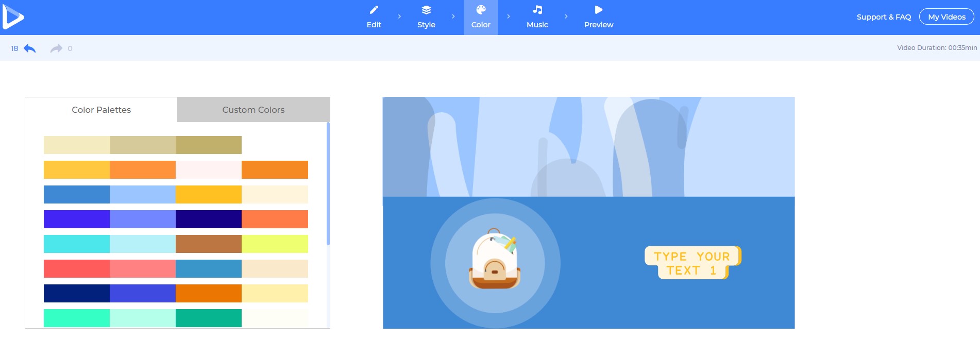Open My Videos
The image size is (980, 356).
click(947, 17)
